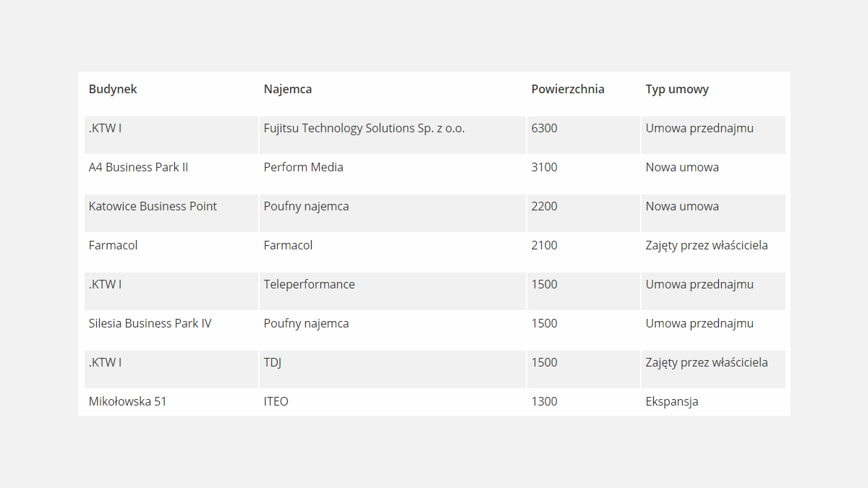The image size is (868, 488).
Task: Select the Teleperformance tenant cell
Action: click(x=309, y=285)
